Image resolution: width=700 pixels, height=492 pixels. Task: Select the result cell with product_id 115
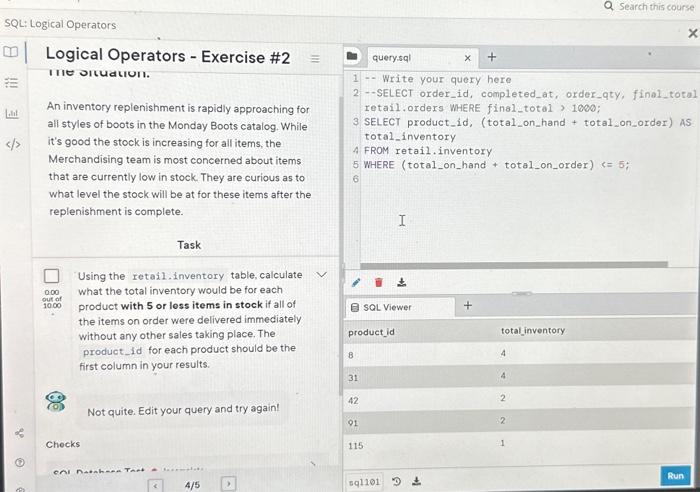[355, 446]
